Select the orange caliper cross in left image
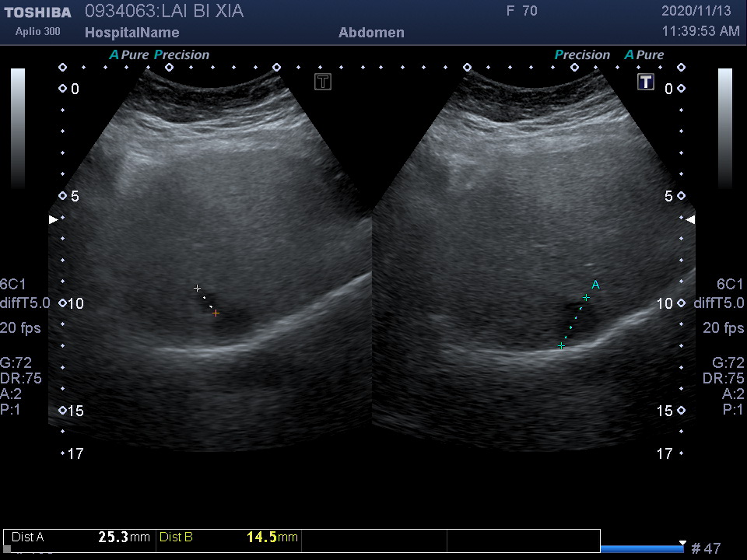This screenshot has height=560, width=747. click(216, 313)
